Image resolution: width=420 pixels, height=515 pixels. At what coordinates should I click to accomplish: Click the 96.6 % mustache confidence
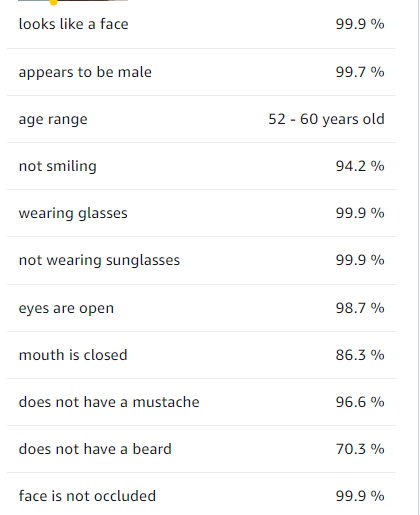(360, 402)
